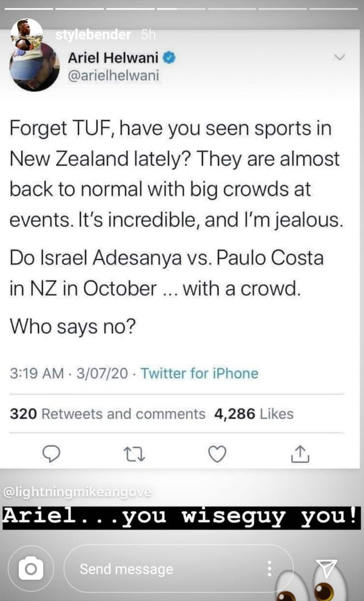Like the tweet with the heart icon
The height and width of the screenshot is (601, 364).
tap(217, 453)
